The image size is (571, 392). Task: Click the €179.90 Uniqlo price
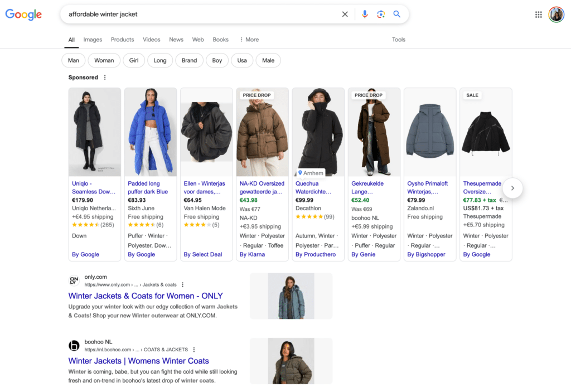[x=83, y=200]
